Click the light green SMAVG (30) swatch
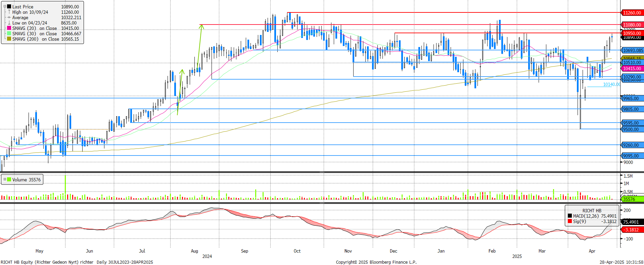644x265 pixels. point(9,34)
